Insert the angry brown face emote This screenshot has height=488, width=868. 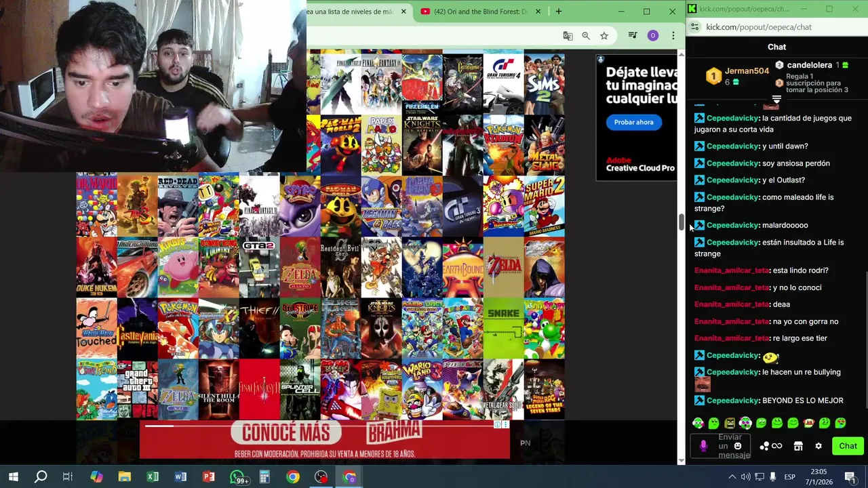730,423
